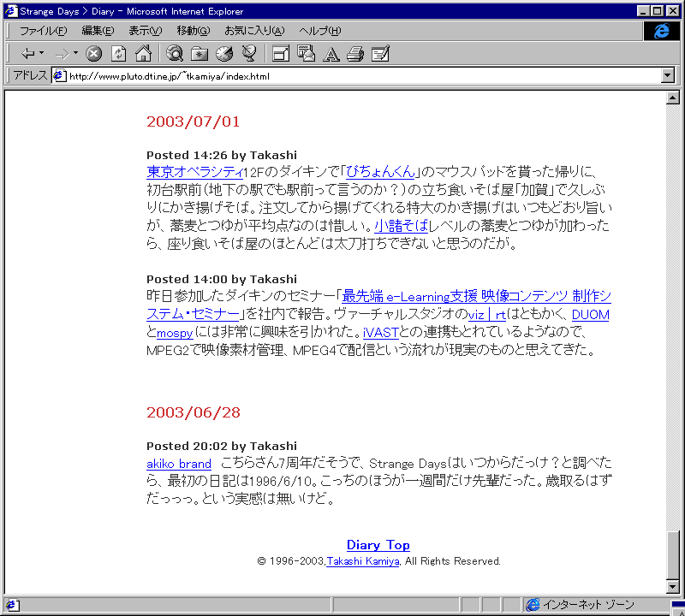Click the address URL input field
Image resolution: width=685 pixels, height=616 pixels.
pyautogui.click(x=365, y=76)
